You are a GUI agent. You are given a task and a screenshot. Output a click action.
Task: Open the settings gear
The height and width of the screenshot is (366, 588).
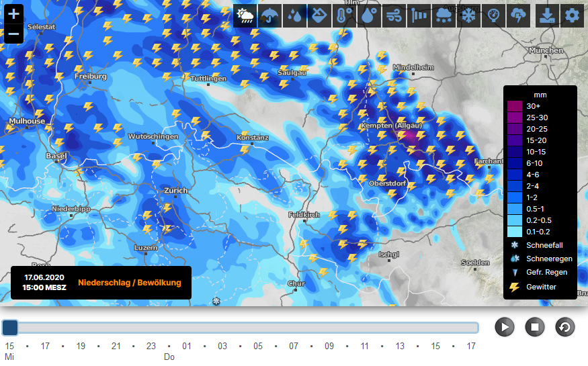pos(573,15)
